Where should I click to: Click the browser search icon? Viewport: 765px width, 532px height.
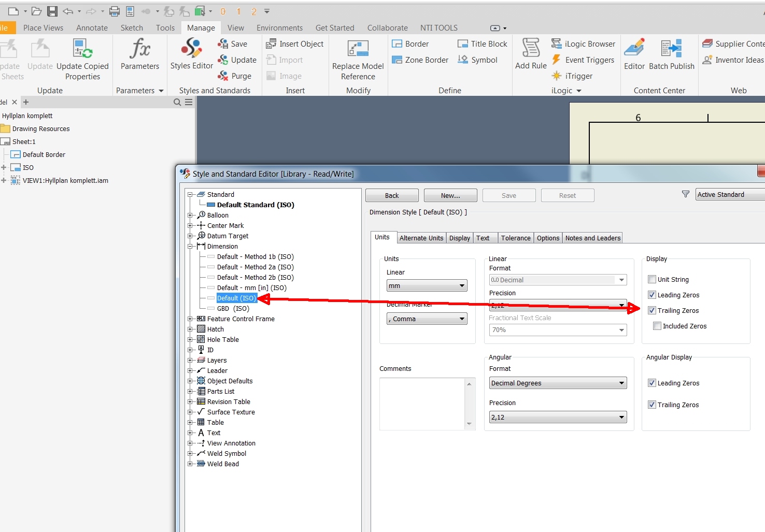177,103
